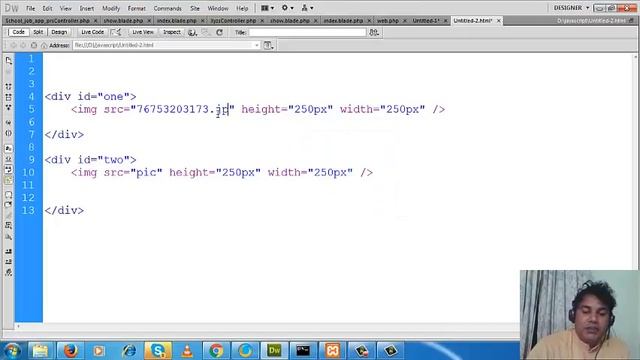Click the div id="two" line of code

coord(91,160)
